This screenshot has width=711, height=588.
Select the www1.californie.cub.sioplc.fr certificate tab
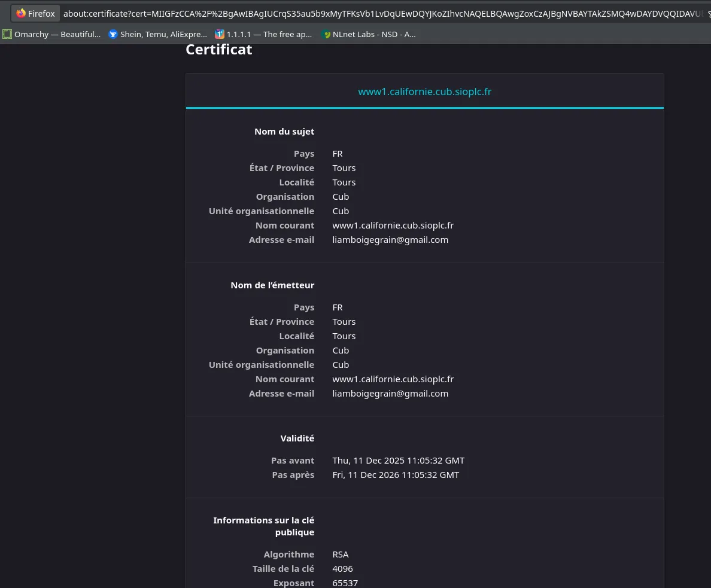pyautogui.click(x=424, y=92)
